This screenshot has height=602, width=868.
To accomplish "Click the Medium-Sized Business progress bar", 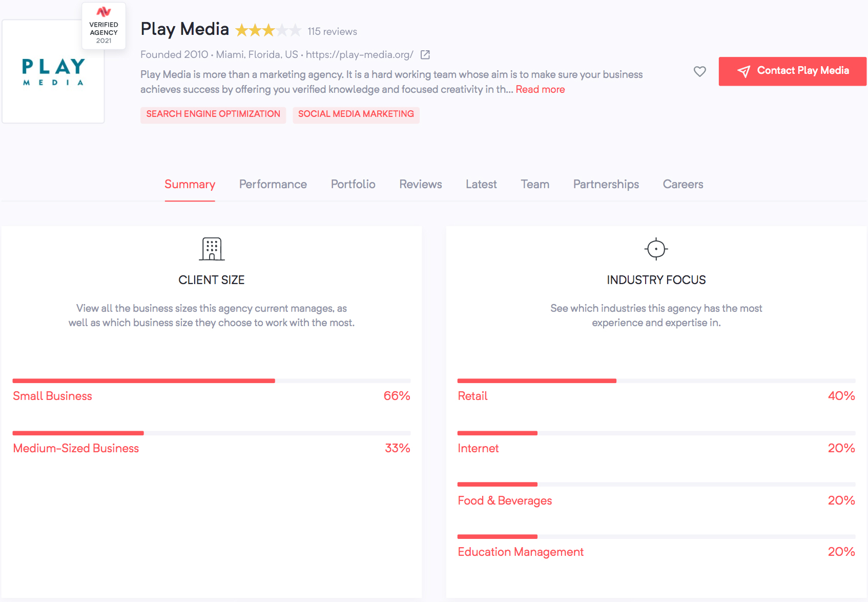I will point(212,433).
